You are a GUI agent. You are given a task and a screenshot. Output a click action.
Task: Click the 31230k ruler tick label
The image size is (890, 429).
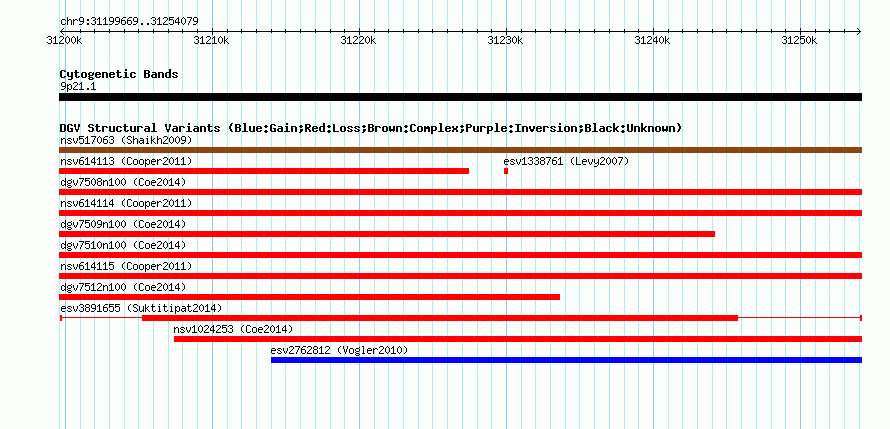pos(506,40)
